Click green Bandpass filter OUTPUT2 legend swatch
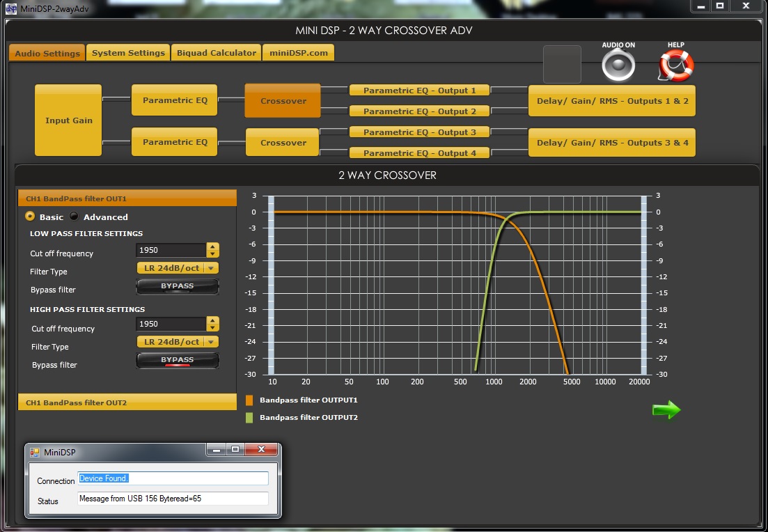The width and height of the screenshot is (768, 532). point(249,417)
